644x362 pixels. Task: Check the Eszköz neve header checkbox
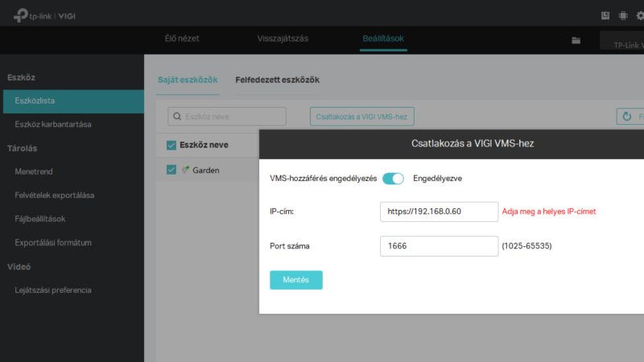click(171, 145)
